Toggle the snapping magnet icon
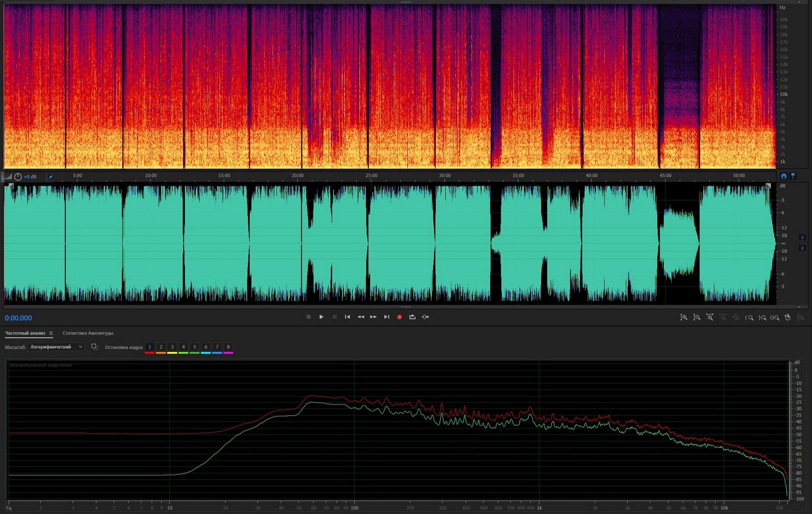The width and height of the screenshot is (812, 514). (784, 176)
